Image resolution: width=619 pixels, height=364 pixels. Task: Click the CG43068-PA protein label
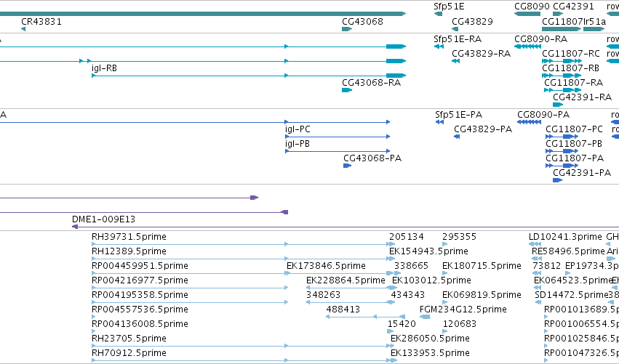372,158
